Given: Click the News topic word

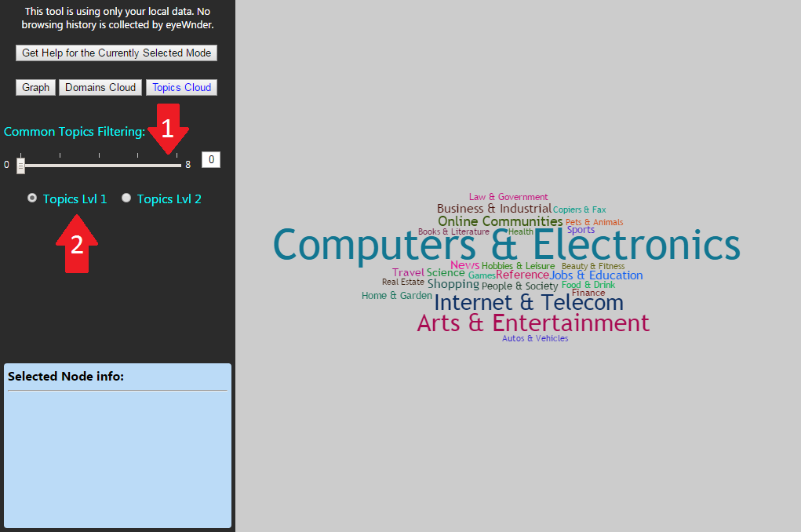Looking at the screenshot, I should 465,265.
